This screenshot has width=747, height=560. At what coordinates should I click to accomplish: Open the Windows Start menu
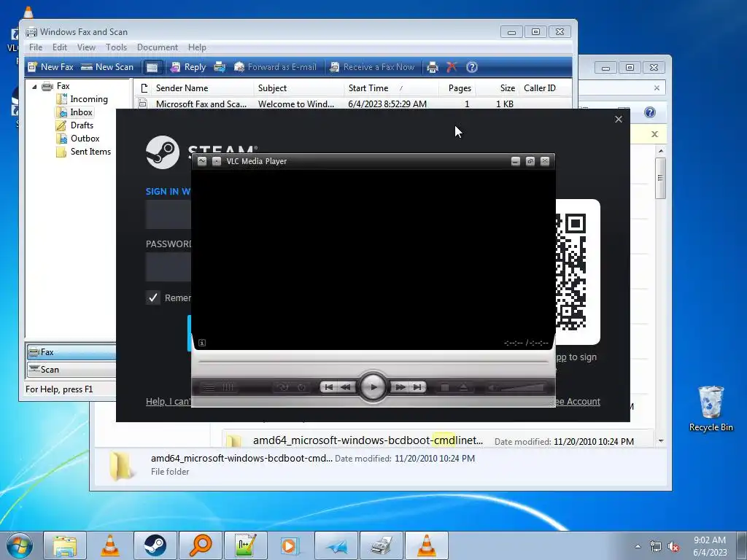[20, 545]
